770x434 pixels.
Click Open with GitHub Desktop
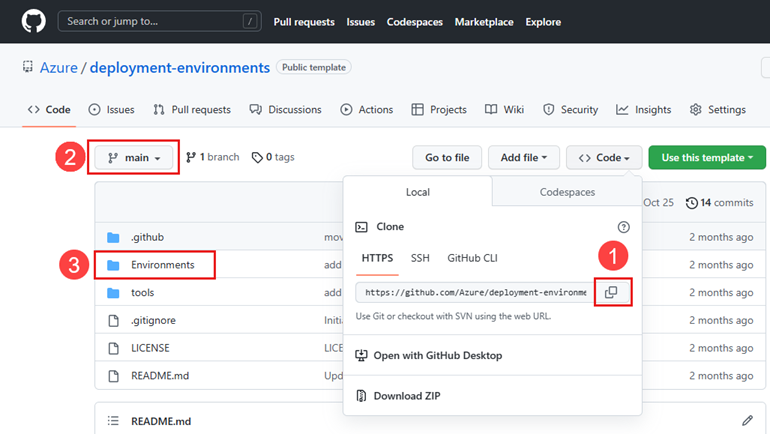coord(437,356)
